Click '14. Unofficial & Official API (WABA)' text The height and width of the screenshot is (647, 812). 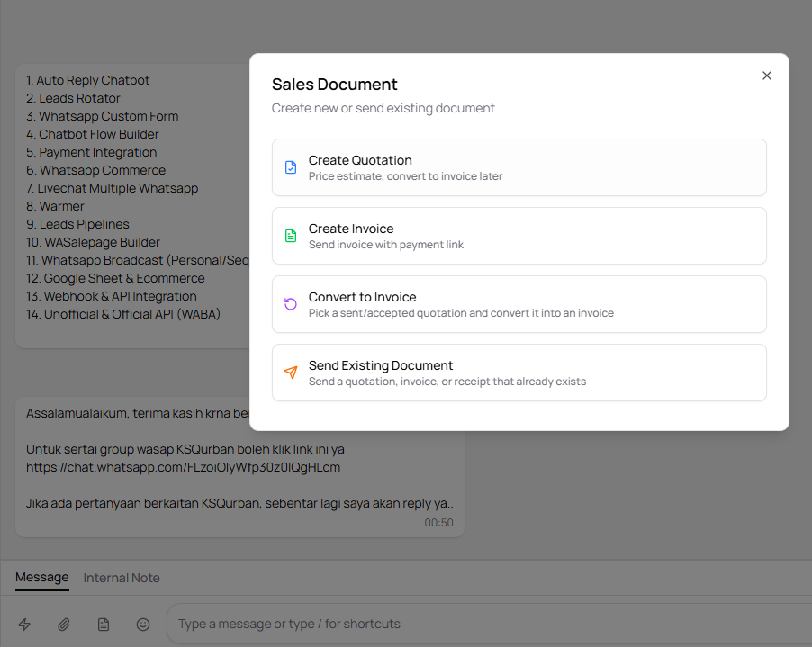[x=123, y=314]
